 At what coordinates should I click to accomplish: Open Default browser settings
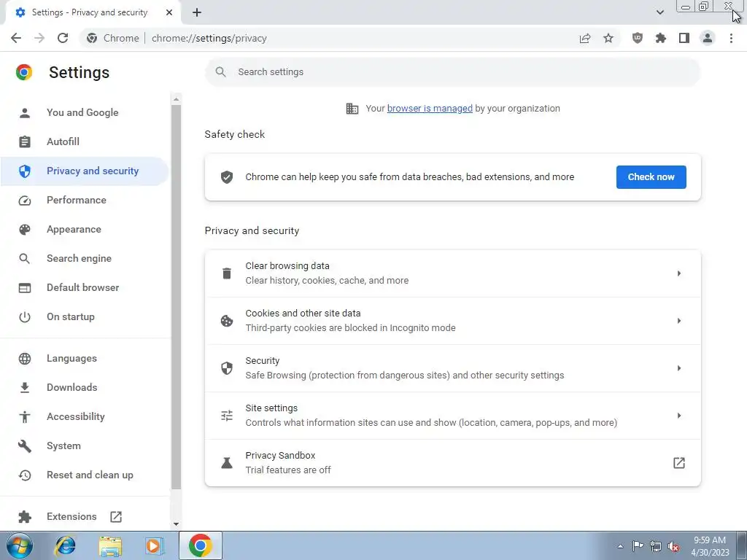click(x=85, y=287)
